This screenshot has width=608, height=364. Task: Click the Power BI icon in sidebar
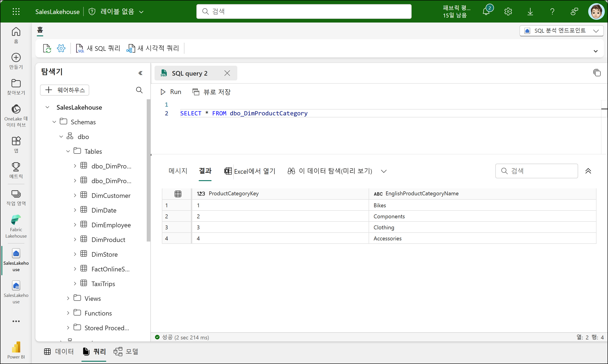[x=16, y=350]
